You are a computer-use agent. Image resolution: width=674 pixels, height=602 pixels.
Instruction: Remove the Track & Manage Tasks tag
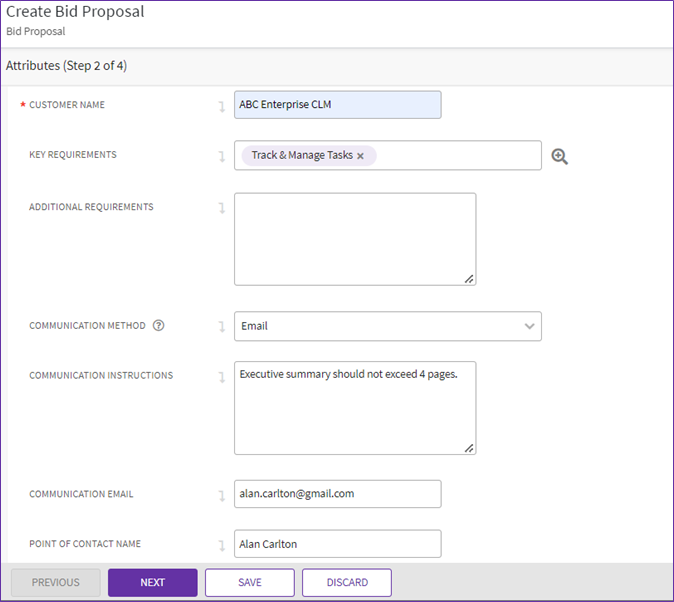(360, 156)
